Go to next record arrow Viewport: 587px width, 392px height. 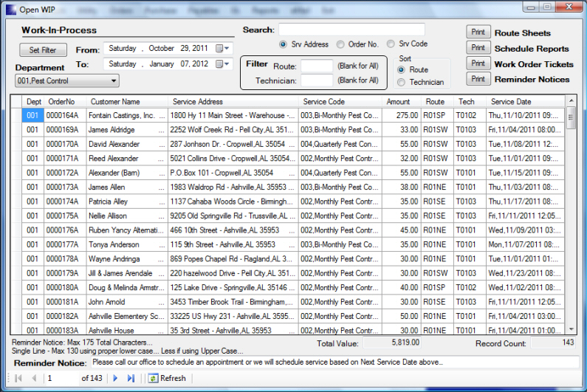click(x=115, y=378)
